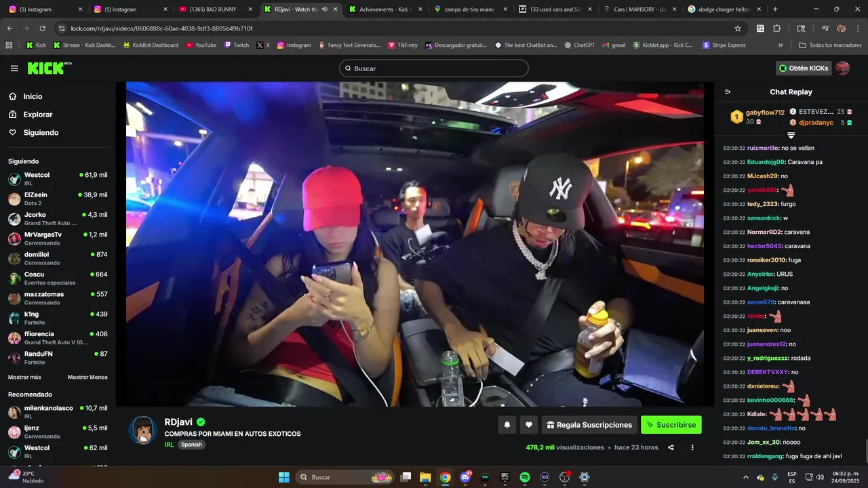This screenshot has height=488, width=868.
Task: Open Westcol channel in Siguiendo list
Action: [x=58, y=179]
